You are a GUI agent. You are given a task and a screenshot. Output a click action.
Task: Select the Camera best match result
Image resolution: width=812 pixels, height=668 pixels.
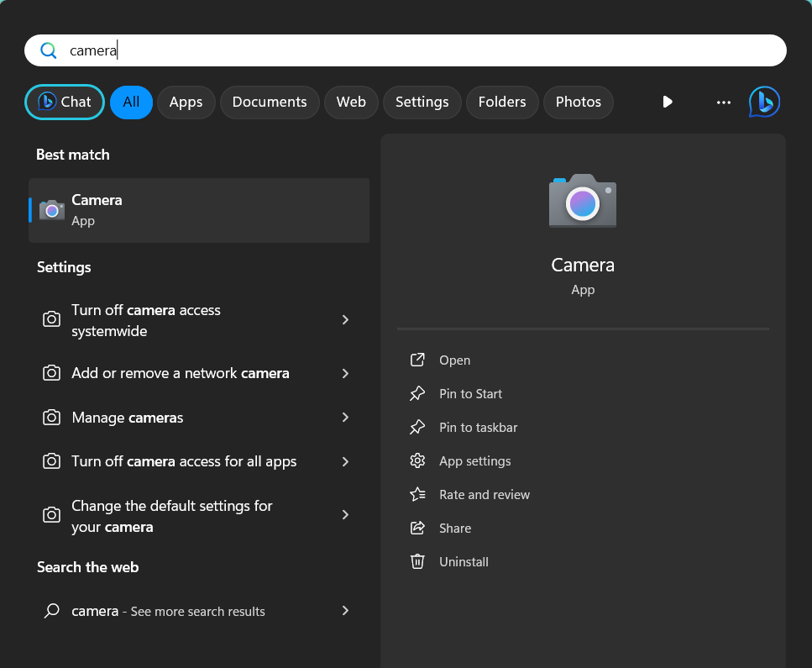pyautogui.click(x=199, y=210)
